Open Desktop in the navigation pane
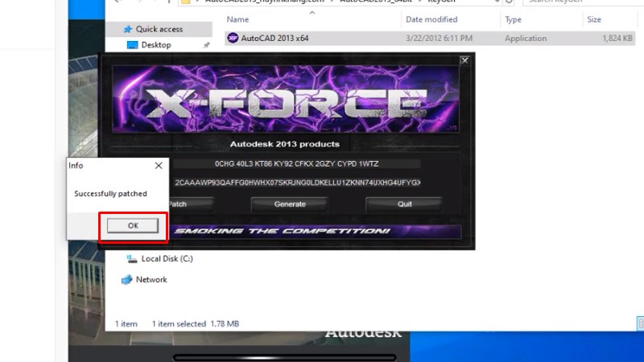Viewport: 644px width, 362px height. [x=155, y=45]
